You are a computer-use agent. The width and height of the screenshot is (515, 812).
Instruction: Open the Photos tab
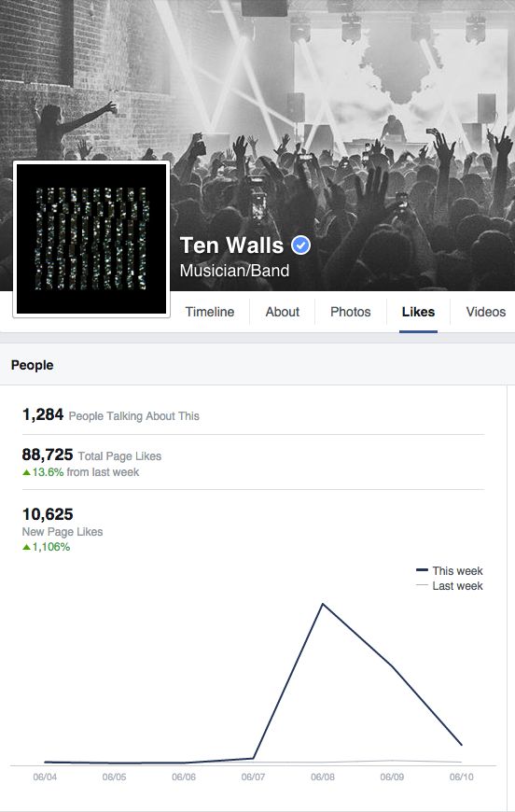351,312
